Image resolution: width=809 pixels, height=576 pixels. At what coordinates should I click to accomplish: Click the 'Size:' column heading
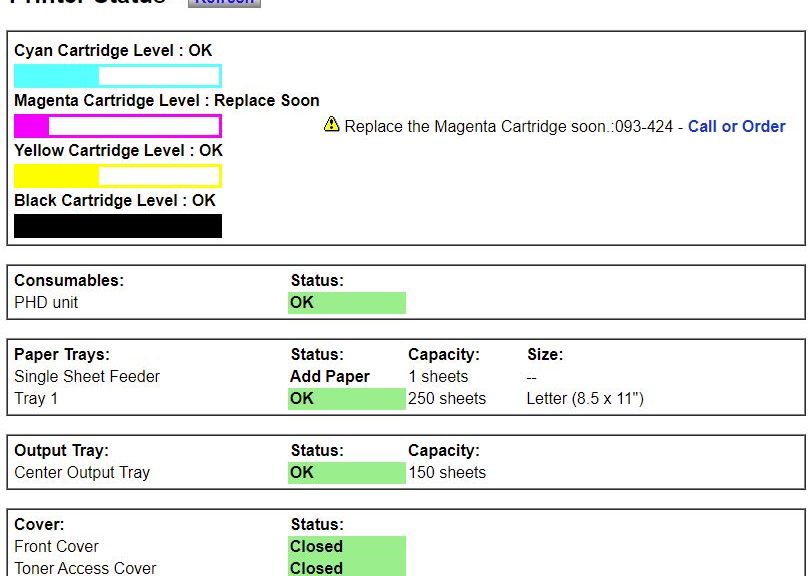[x=545, y=355]
